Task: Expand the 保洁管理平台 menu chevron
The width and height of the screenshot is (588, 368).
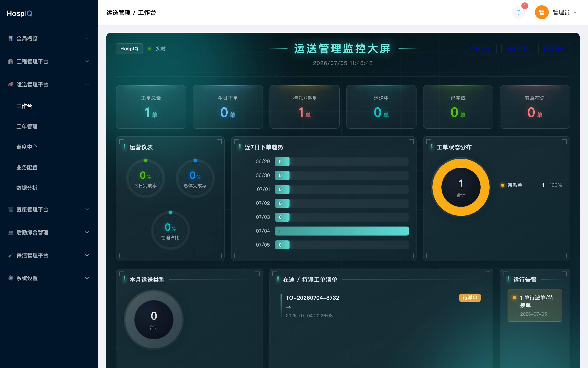Action: pos(87,255)
